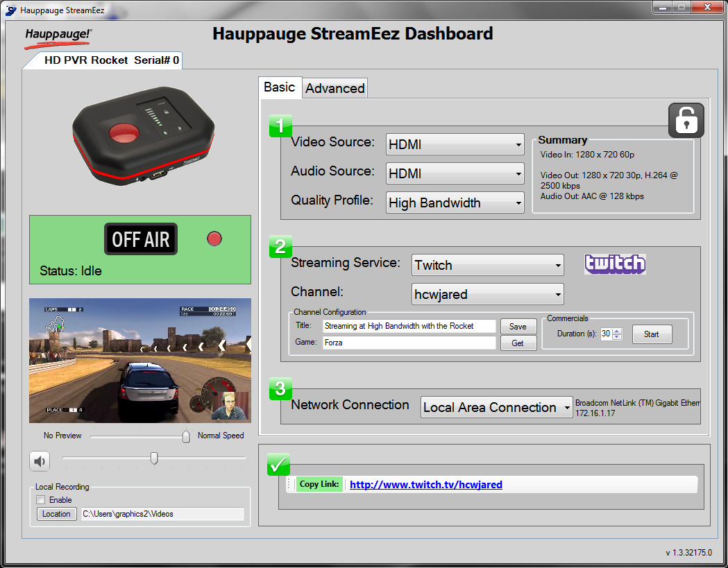728x568 pixels.
Task: Click the Status: Idle text
Action: [71, 270]
